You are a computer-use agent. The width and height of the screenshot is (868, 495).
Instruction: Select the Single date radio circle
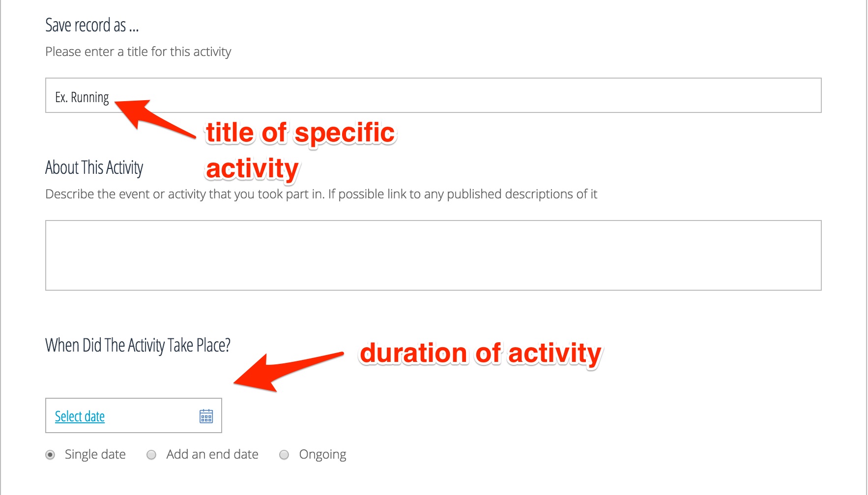[50, 455]
